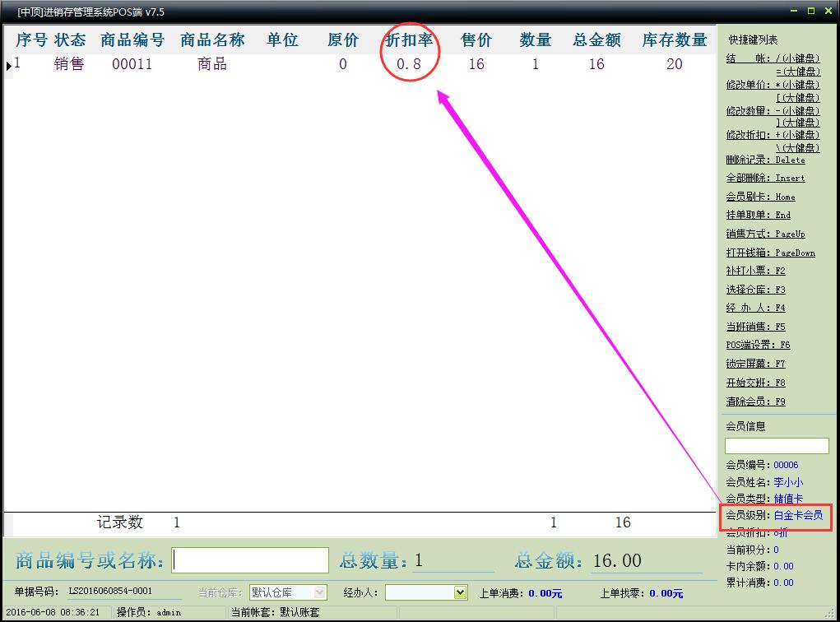Click the 当前帐套: 默认账套 status entry
The height and width of the screenshot is (622, 840).
[275, 612]
